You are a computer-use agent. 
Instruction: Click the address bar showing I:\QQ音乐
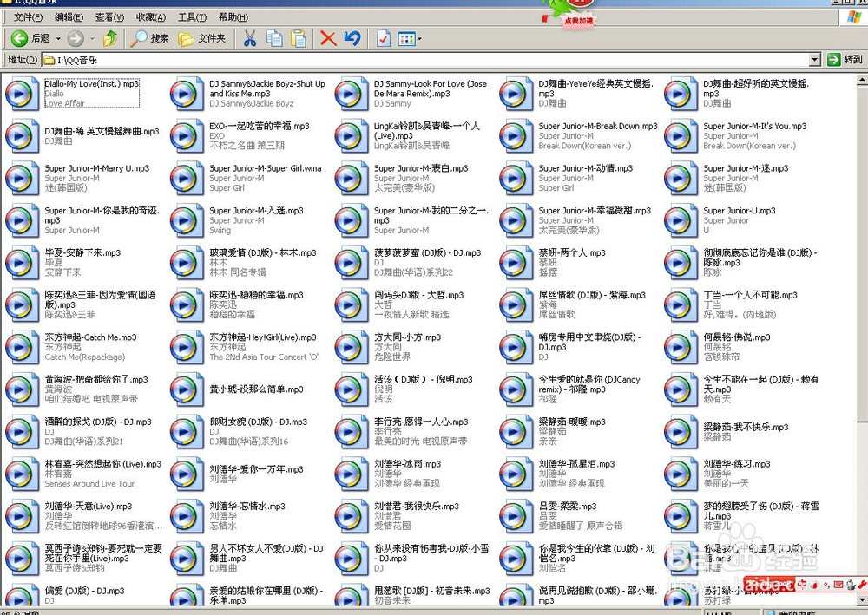425,60
